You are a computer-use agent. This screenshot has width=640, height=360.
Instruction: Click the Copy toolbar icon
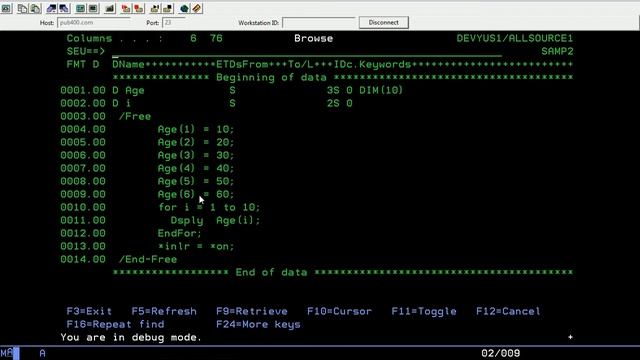22,8
